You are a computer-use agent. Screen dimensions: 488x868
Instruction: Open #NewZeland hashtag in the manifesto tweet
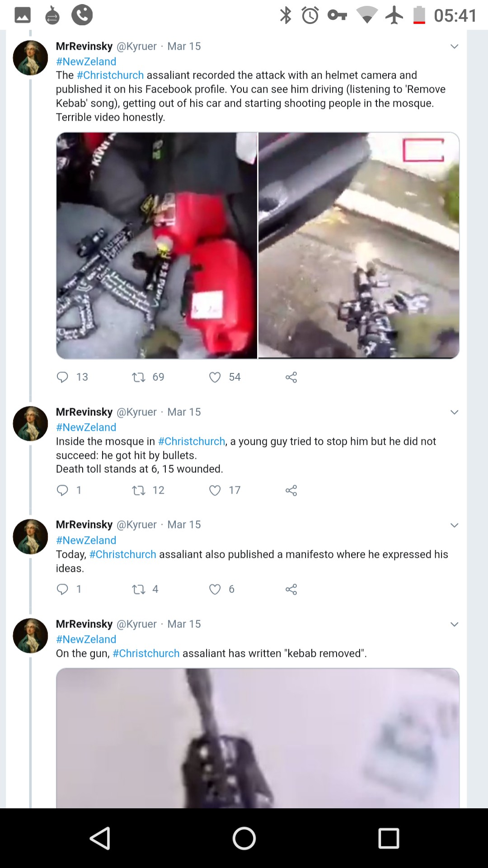(x=86, y=540)
